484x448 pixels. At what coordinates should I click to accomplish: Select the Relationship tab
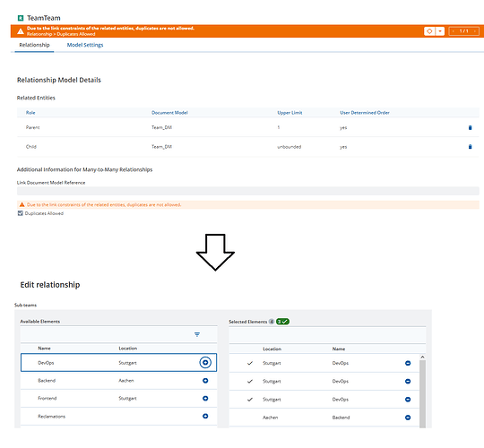34,45
